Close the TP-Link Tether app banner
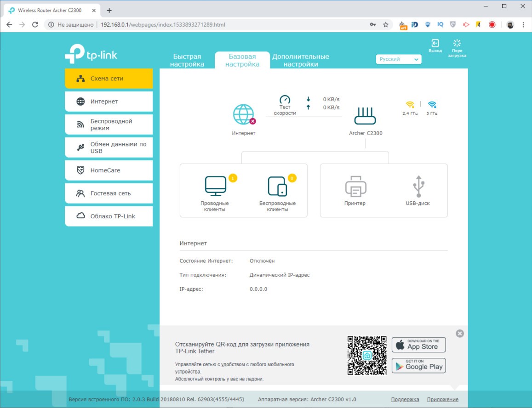The image size is (532, 408). 460,334
